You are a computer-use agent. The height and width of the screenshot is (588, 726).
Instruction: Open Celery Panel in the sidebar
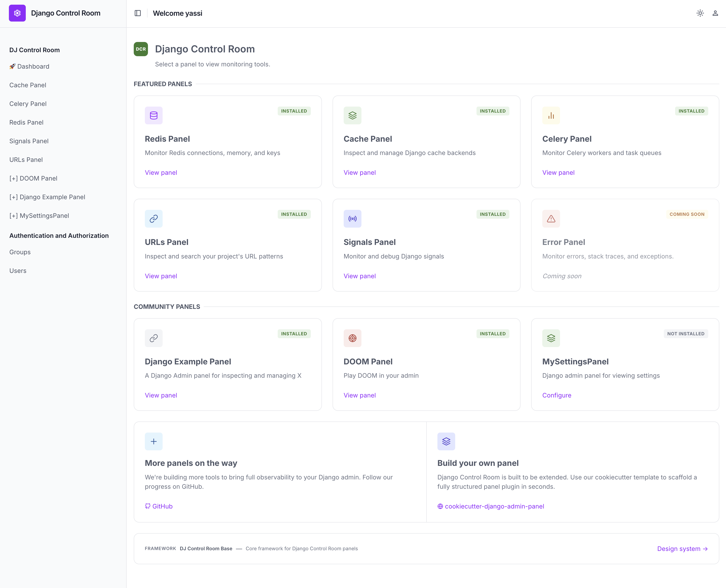click(28, 104)
